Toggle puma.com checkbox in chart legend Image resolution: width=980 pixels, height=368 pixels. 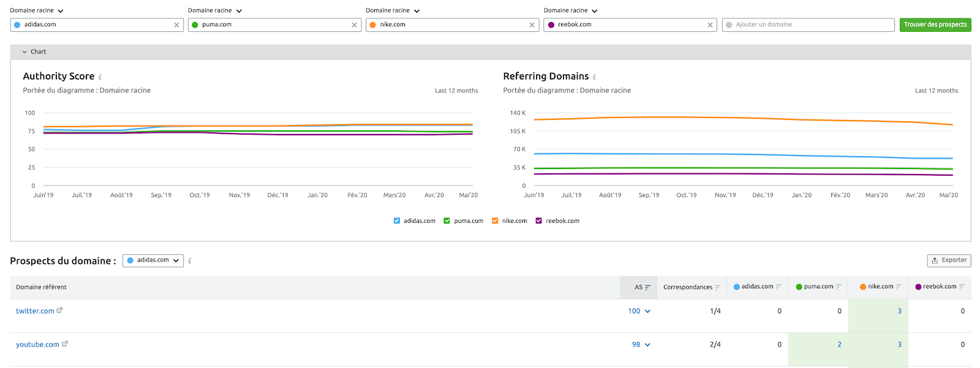tap(447, 221)
